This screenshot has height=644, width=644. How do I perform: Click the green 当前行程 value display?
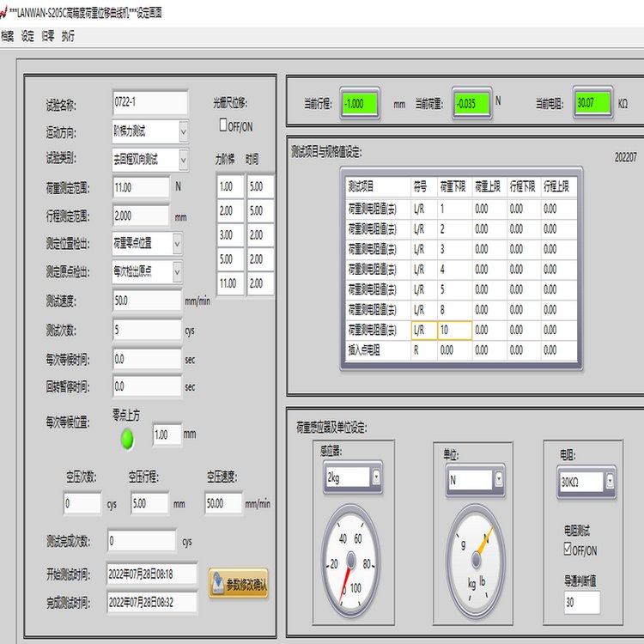coord(359,103)
